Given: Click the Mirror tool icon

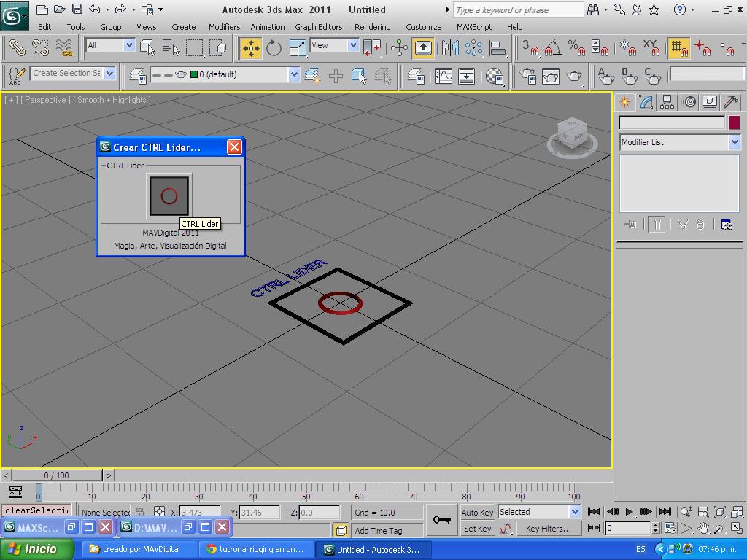Looking at the screenshot, I should pyautogui.click(x=450, y=48).
